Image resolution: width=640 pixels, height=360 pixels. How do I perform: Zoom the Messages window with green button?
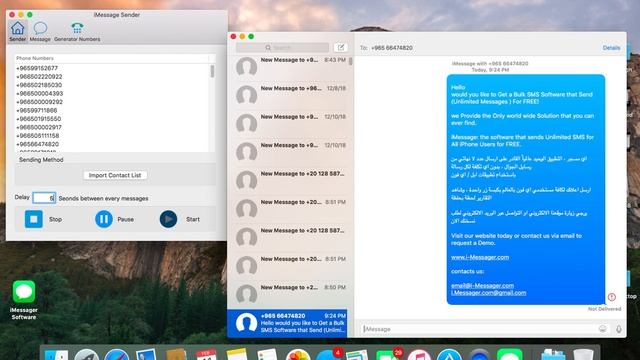pyautogui.click(x=251, y=36)
